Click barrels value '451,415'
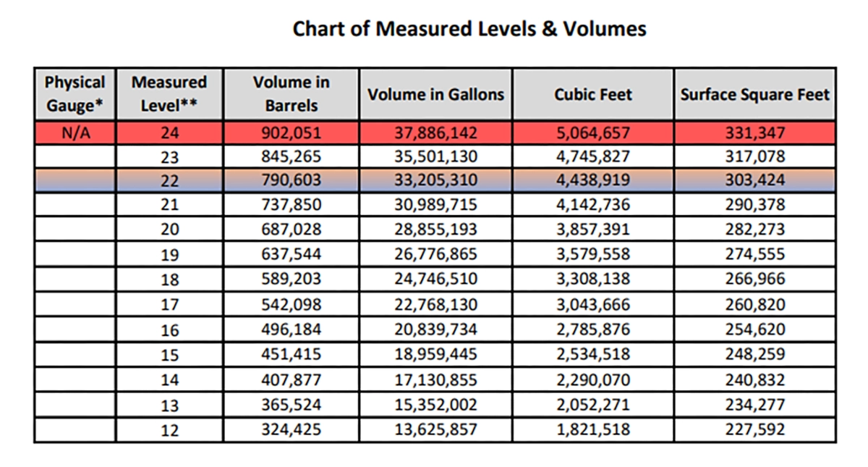 click(x=291, y=355)
